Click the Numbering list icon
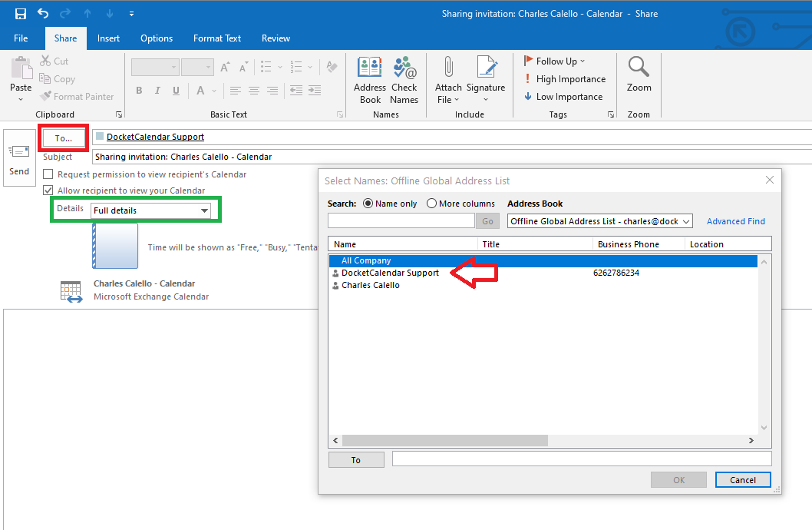 296,67
